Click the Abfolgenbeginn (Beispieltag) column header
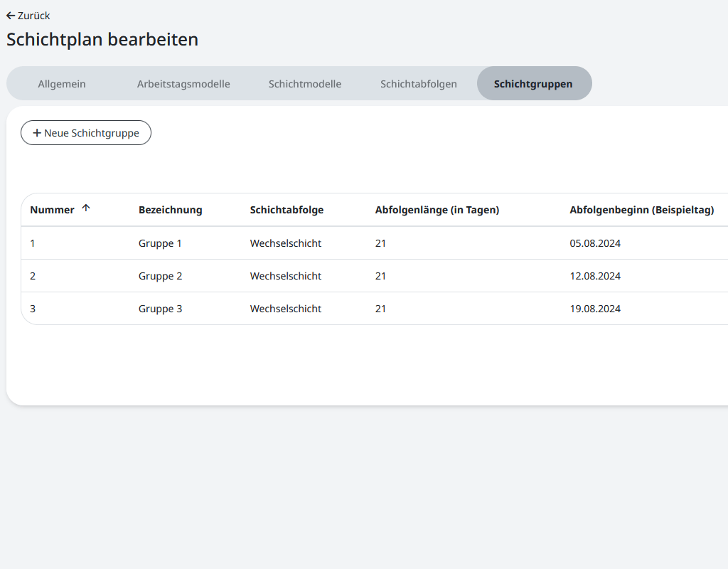The image size is (728, 569). (x=641, y=210)
